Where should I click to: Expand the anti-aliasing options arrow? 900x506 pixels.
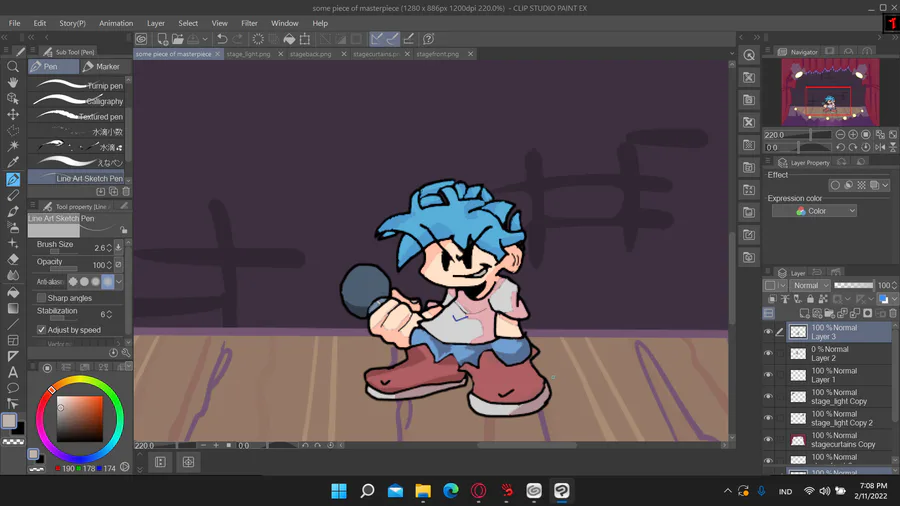coord(119,282)
